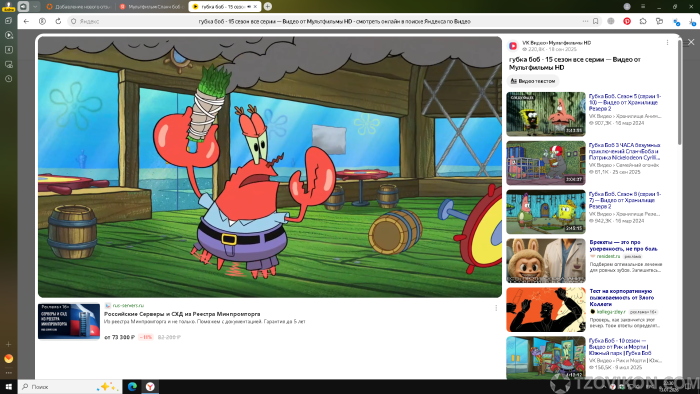The height and width of the screenshot is (394, 700).
Task: Open 'Губка Боб. Сезон 5' video link
Action: coord(625,102)
